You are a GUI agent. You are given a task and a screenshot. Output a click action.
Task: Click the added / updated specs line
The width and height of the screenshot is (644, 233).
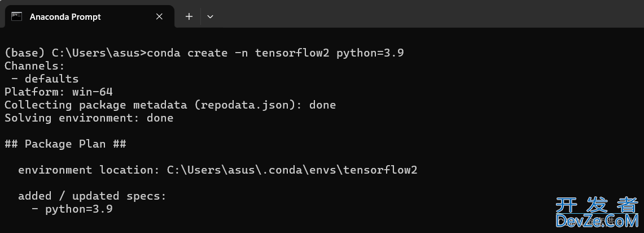[x=92, y=196]
